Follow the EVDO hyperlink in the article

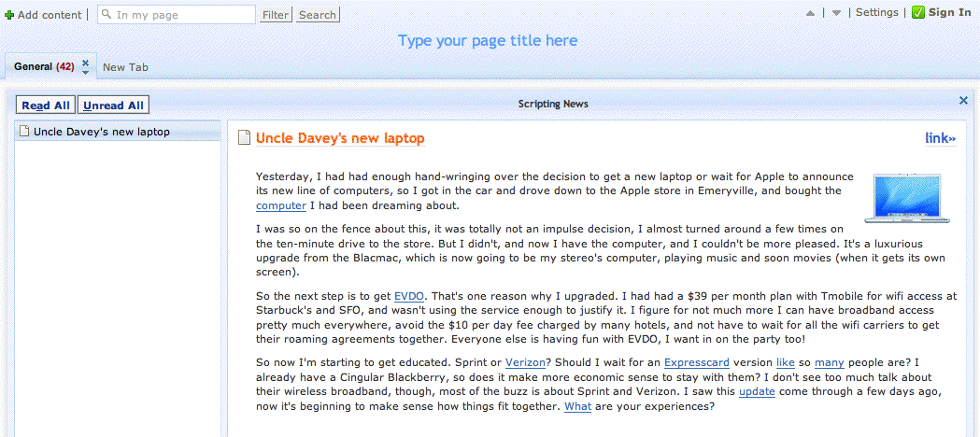click(409, 294)
